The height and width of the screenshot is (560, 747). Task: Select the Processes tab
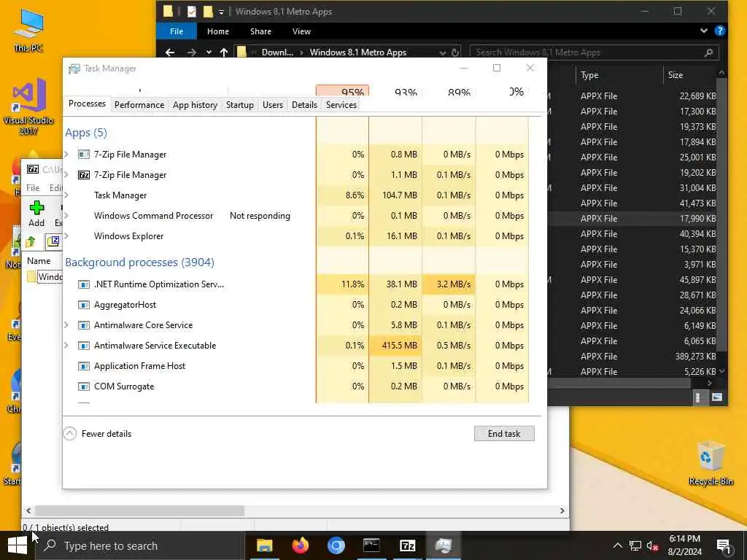coord(88,104)
